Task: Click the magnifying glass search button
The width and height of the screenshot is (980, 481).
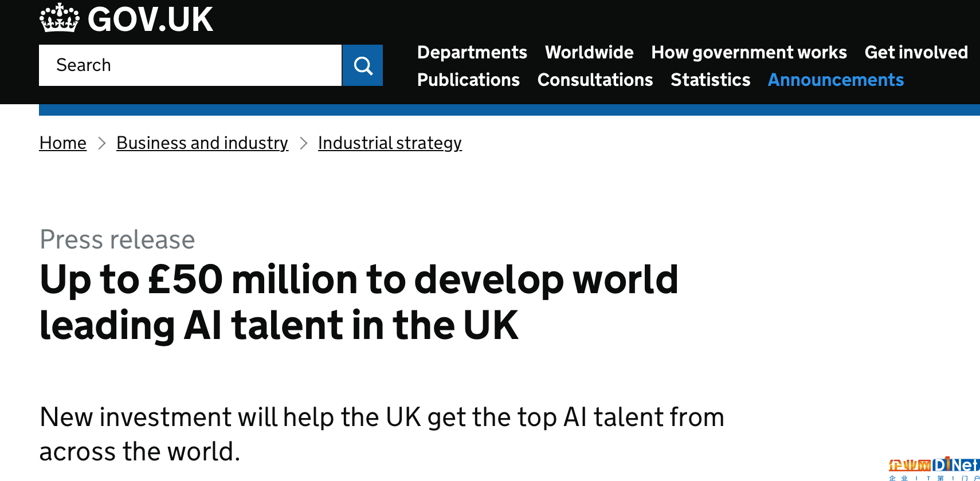Action: [363, 65]
